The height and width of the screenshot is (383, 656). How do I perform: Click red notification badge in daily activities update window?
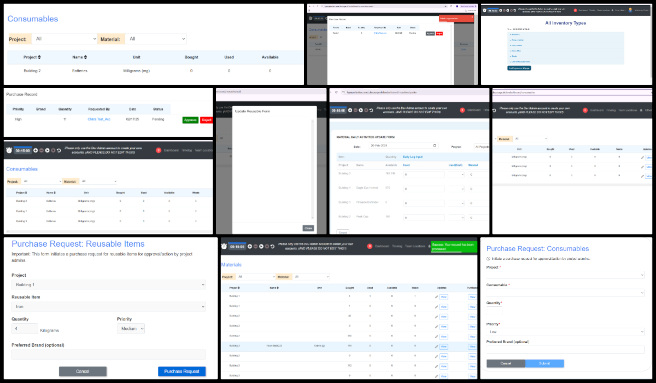pyautogui.click(x=462, y=110)
